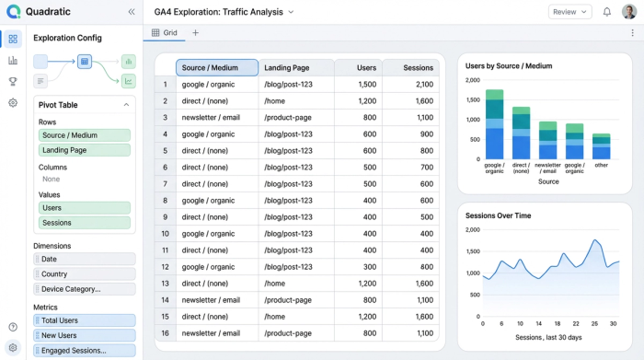The width and height of the screenshot is (644, 360).
Task: Click the Users column header
Action: tap(359, 68)
